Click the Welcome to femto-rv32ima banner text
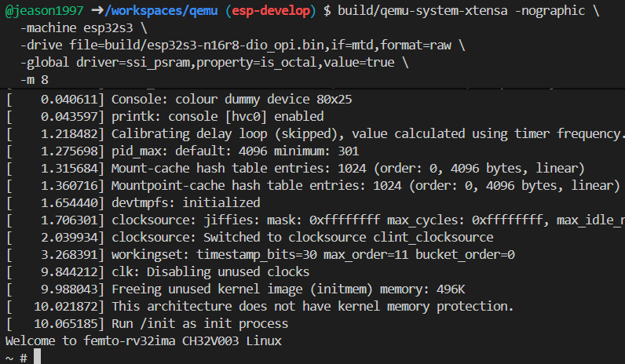This screenshot has width=625, height=364. [143, 340]
